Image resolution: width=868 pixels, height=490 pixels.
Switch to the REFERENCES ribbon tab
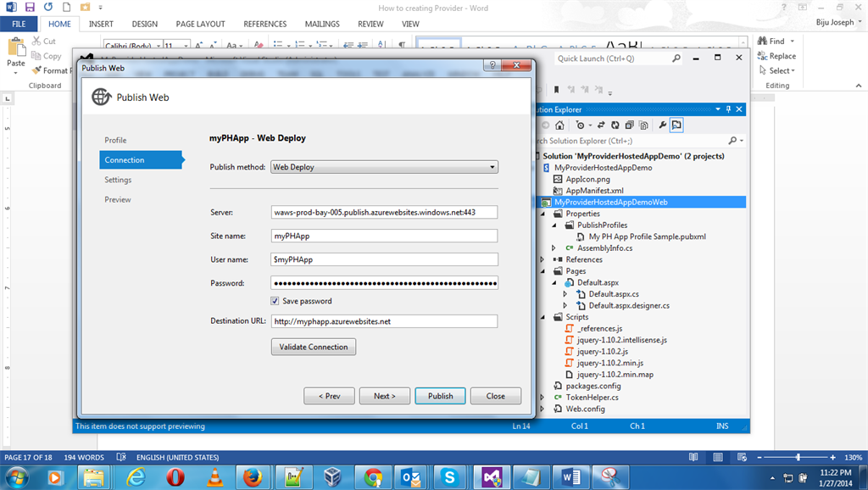click(264, 24)
